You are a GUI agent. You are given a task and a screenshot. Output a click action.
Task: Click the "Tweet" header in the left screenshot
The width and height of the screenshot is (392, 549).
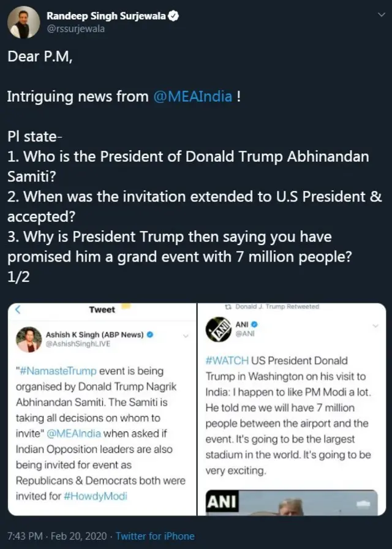[x=102, y=309]
